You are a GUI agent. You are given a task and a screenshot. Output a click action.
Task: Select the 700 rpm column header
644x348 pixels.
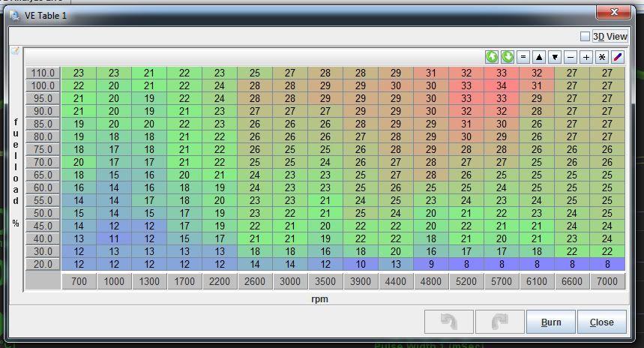click(79, 281)
